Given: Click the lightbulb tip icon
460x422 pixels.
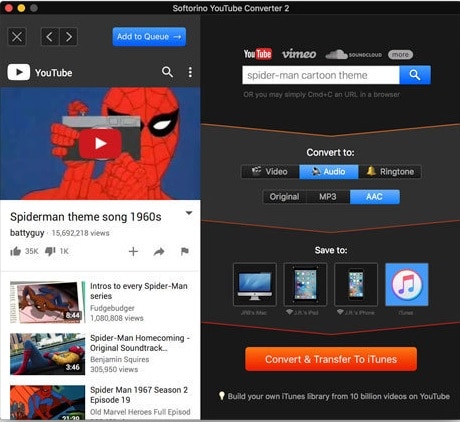Looking at the screenshot, I should tap(222, 396).
